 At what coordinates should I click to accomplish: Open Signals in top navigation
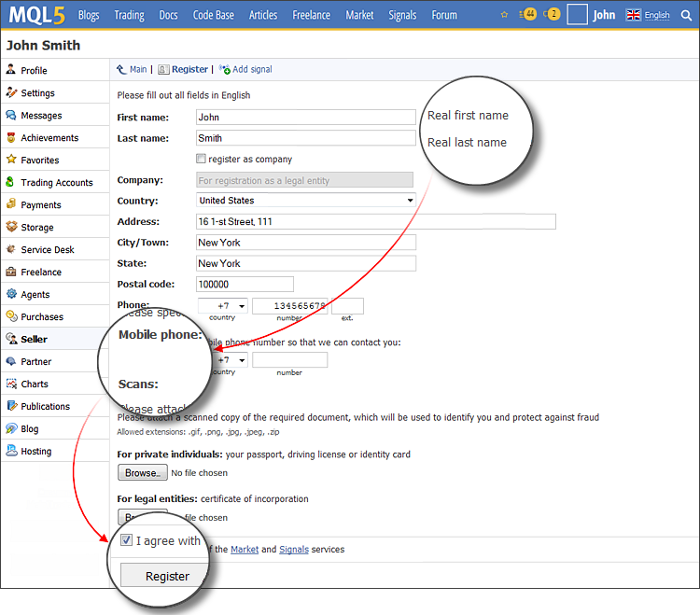[x=402, y=15]
